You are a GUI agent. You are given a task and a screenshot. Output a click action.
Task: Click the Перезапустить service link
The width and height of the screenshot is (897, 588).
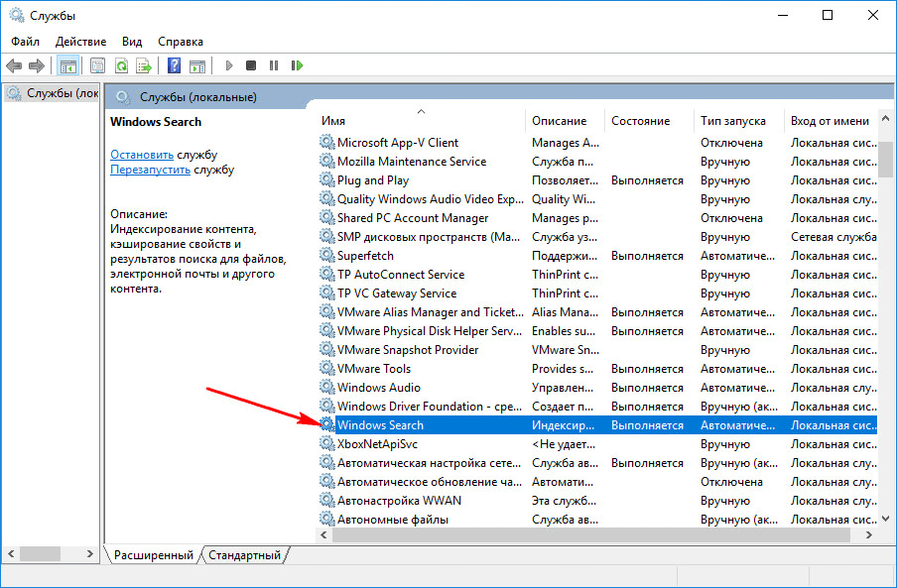pos(150,170)
